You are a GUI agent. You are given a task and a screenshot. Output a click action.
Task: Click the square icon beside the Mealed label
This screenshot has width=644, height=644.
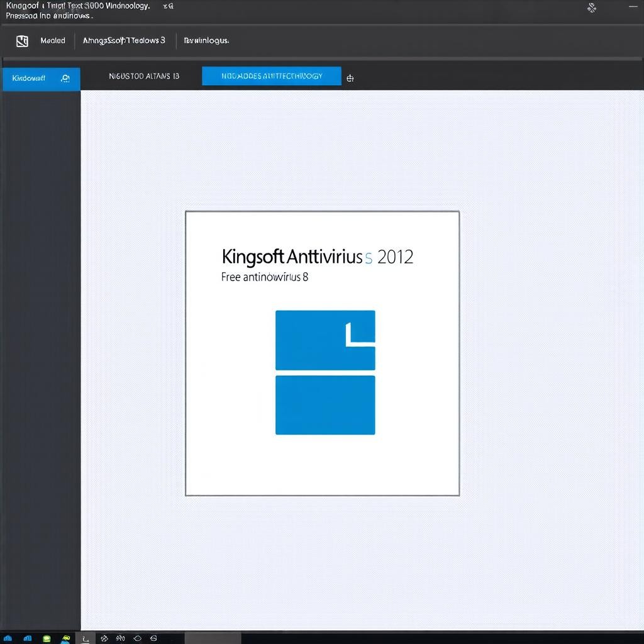pos(23,42)
